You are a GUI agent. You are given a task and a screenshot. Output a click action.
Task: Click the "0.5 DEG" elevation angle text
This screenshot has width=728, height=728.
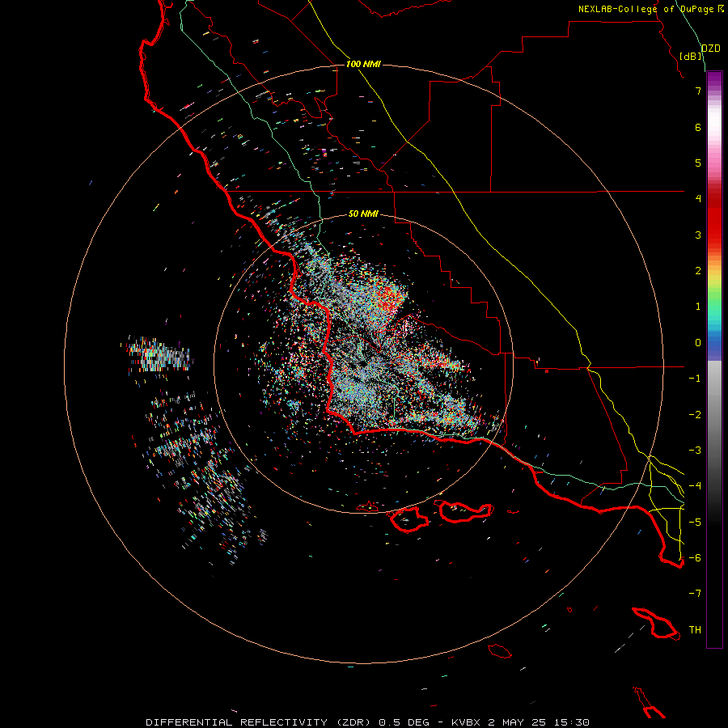[404, 722]
